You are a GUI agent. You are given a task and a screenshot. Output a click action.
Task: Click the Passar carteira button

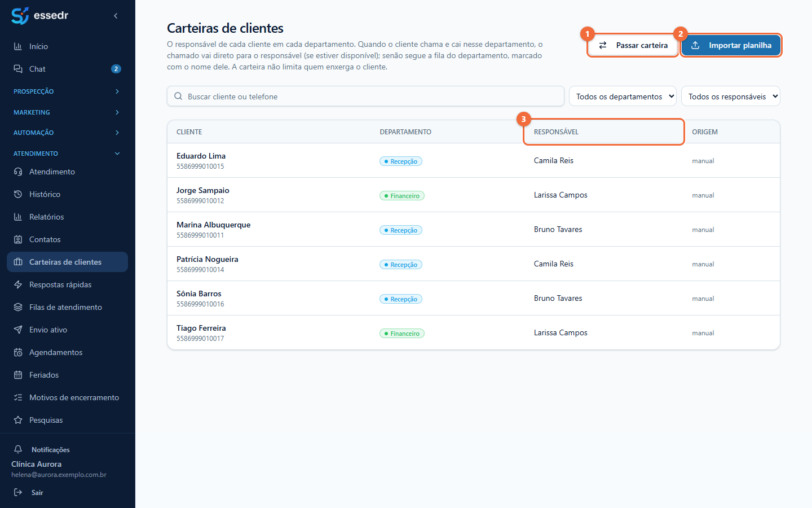click(633, 45)
